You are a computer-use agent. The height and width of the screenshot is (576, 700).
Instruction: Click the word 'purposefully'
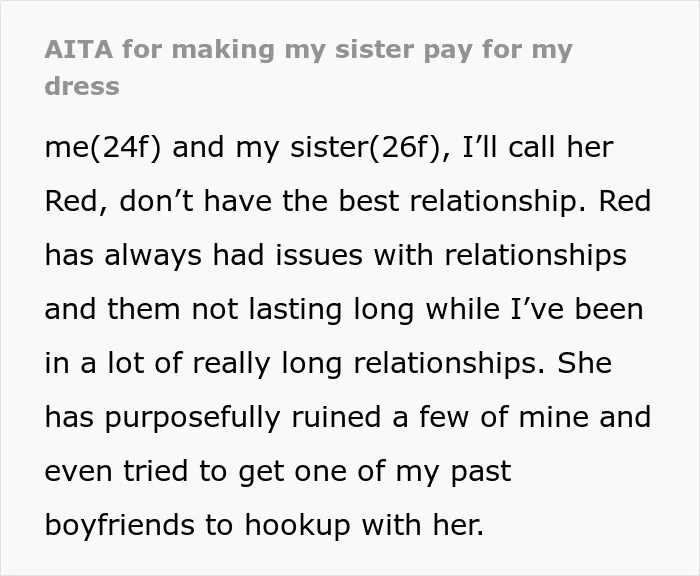(x=192, y=418)
